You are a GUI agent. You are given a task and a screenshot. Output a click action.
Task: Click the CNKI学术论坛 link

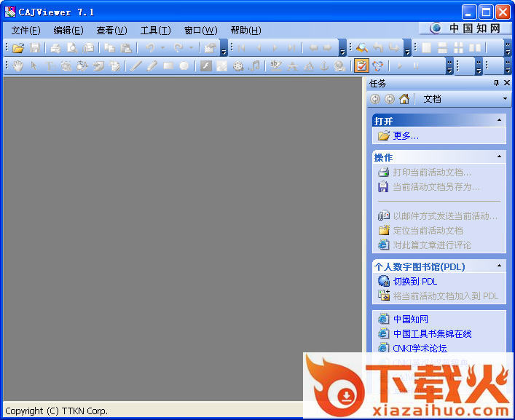420,348
